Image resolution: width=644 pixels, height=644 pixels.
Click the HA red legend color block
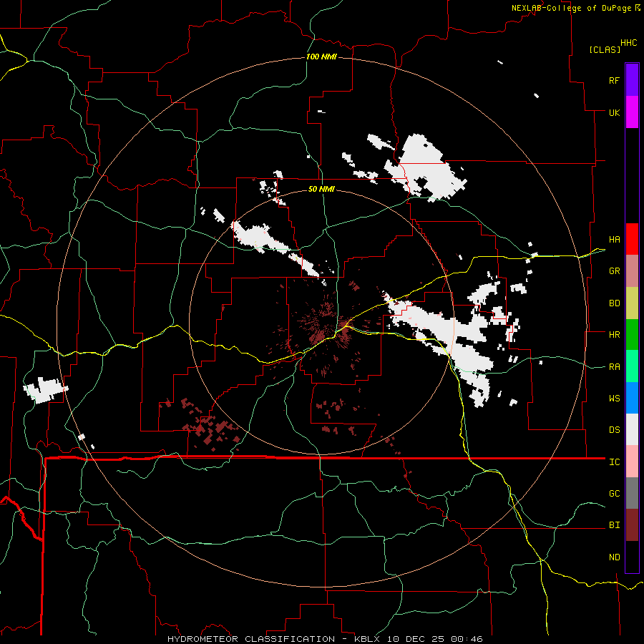coord(632,239)
